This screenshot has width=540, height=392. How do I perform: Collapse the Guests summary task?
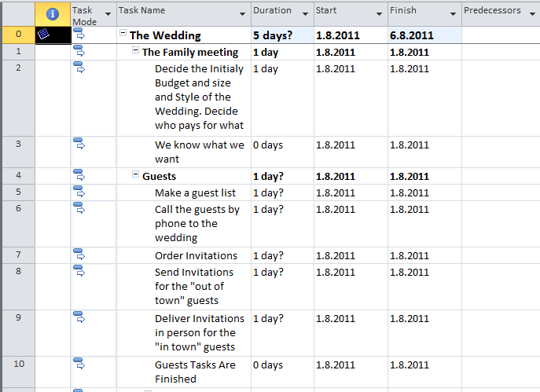[136, 176]
